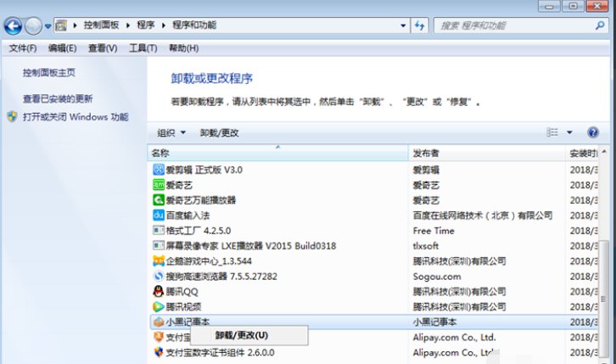Click 程序和功能 in the address breadcrumb
Viewport: 616px width, 364px height.
point(194,25)
